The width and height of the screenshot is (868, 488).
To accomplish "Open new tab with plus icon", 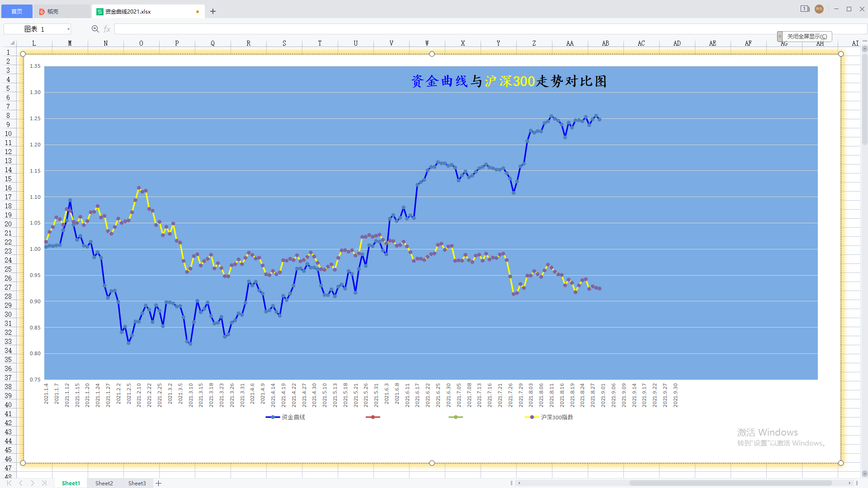I will [x=213, y=11].
